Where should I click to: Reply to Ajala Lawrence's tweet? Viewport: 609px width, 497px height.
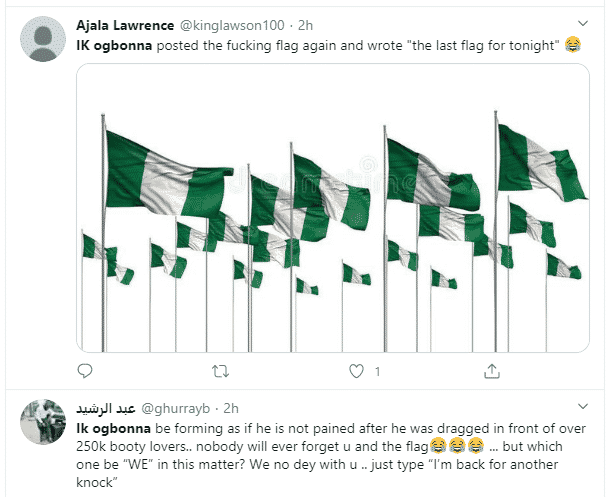(85, 371)
